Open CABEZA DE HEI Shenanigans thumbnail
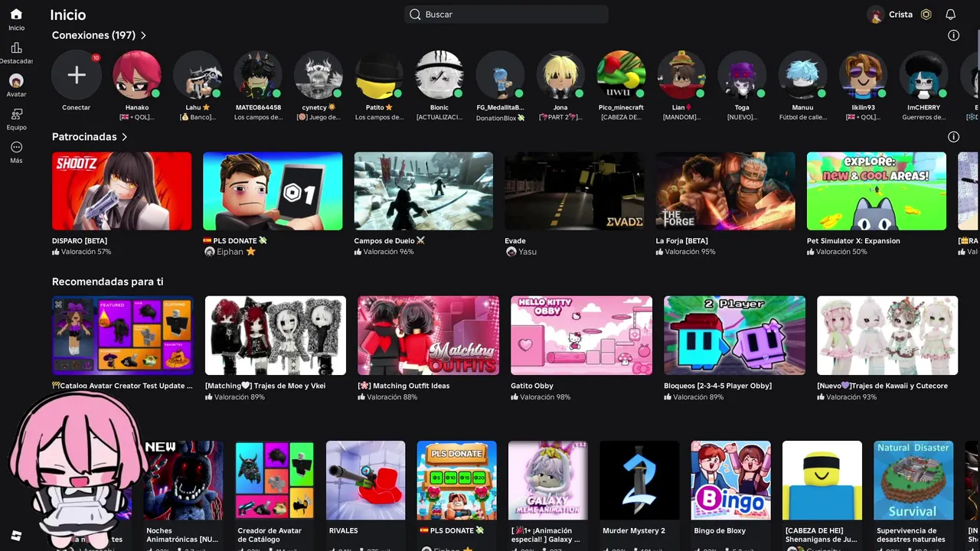The height and width of the screenshot is (551, 980). [x=822, y=481]
